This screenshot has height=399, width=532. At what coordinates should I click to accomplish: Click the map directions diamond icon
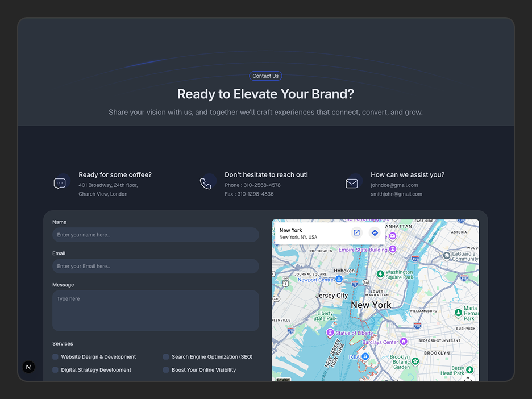coord(375,233)
